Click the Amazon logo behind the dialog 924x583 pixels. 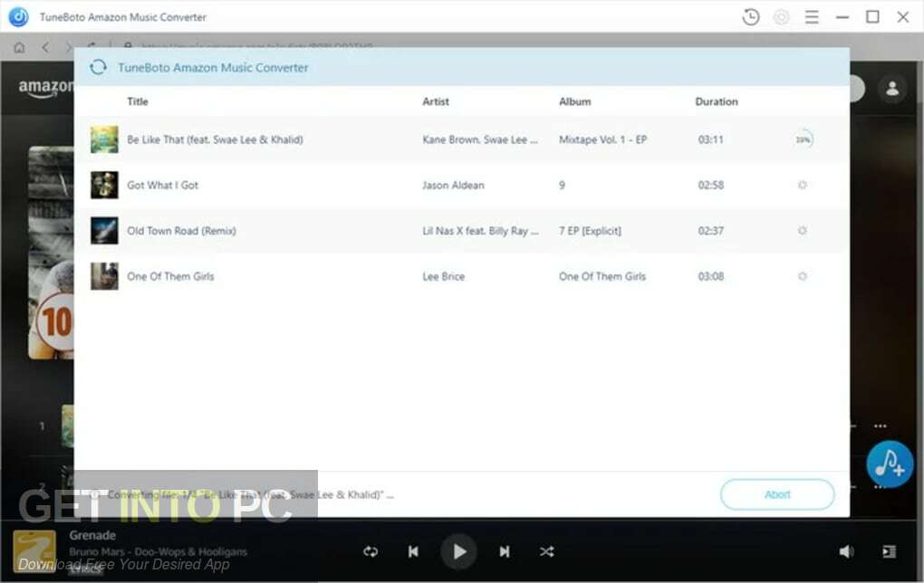46,89
